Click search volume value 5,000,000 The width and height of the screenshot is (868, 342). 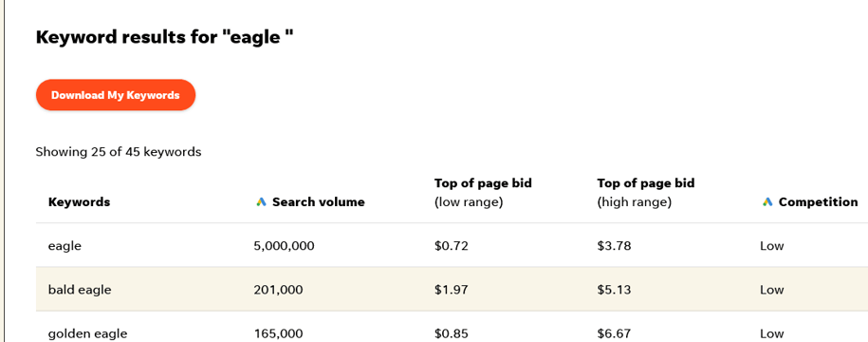click(x=284, y=245)
